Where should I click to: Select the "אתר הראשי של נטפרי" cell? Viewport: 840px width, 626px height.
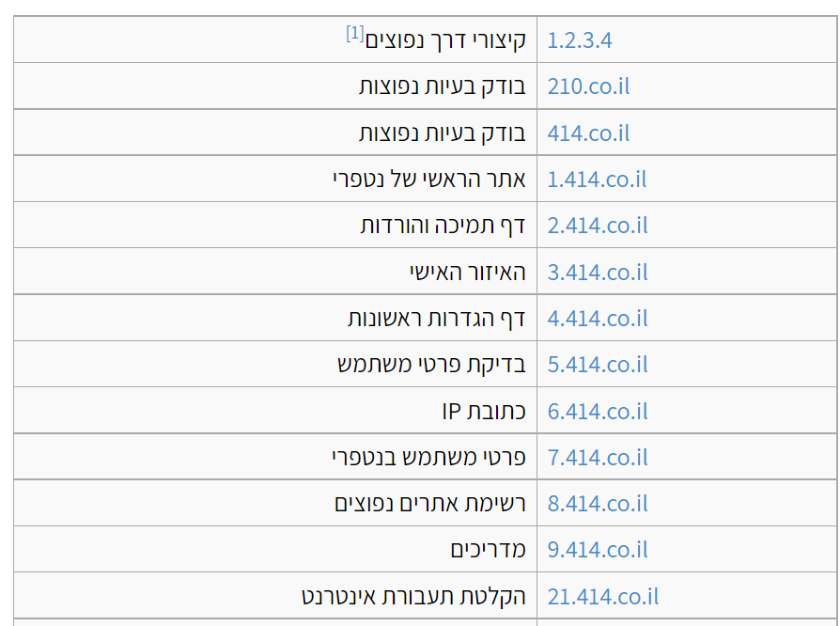[428, 180]
